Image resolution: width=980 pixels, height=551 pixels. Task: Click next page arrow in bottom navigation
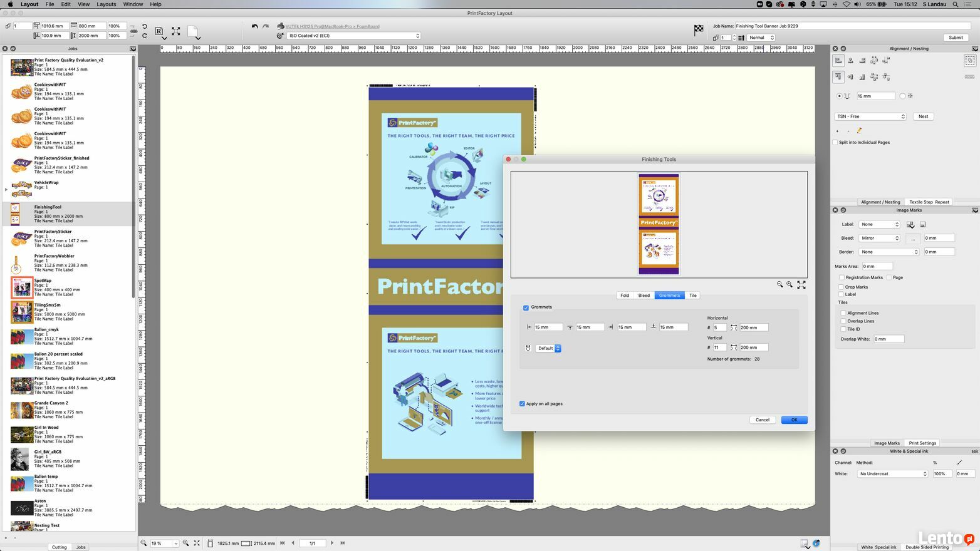[332, 543]
